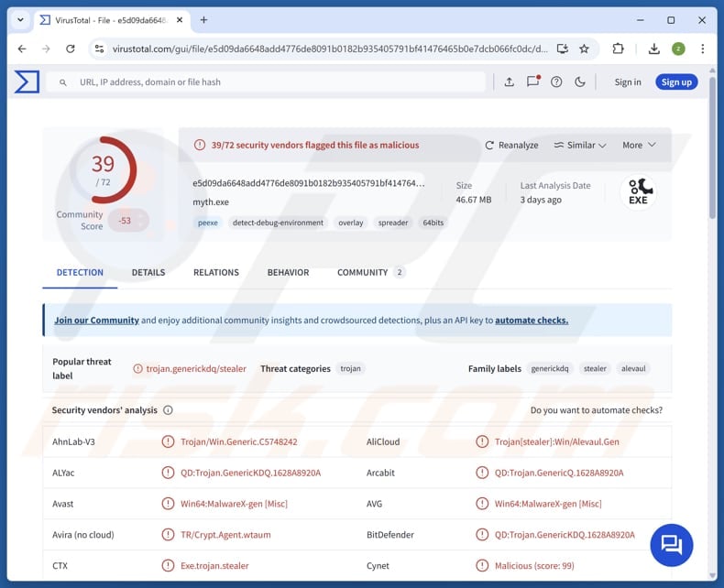Open the tab search dropdown arrow
Viewport: 724px width, 588px height.
click(x=21, y=20)
